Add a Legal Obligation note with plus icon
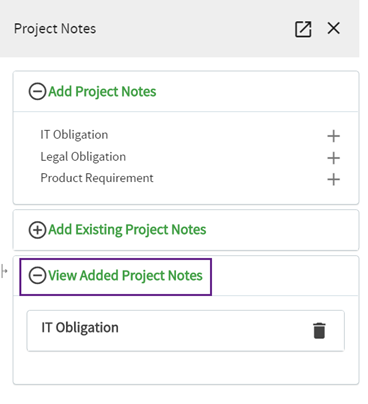The height and width of the screenshot is (404, 368). tap(333, 158)
